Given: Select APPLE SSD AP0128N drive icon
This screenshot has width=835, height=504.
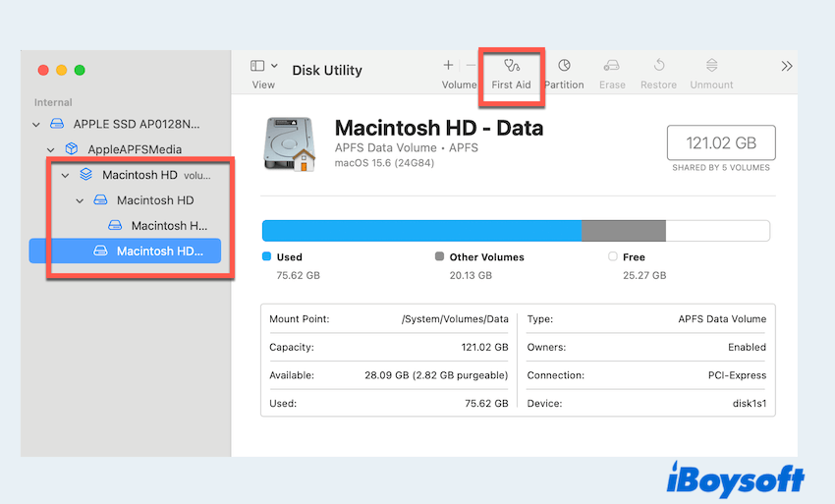Looking at the screenshot, I should [x=57, y=124].
